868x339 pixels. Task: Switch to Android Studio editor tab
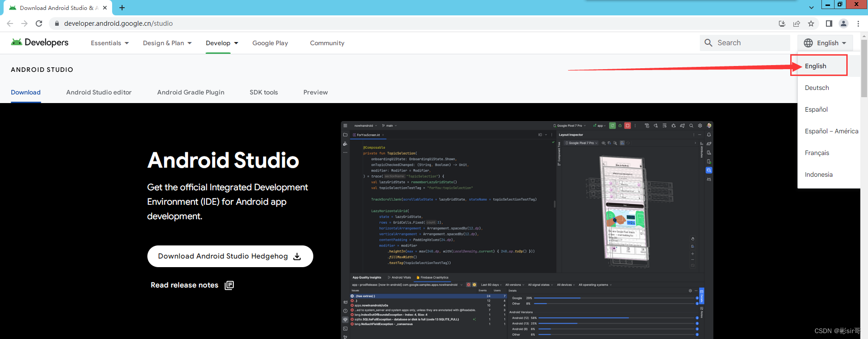[99, 92]
